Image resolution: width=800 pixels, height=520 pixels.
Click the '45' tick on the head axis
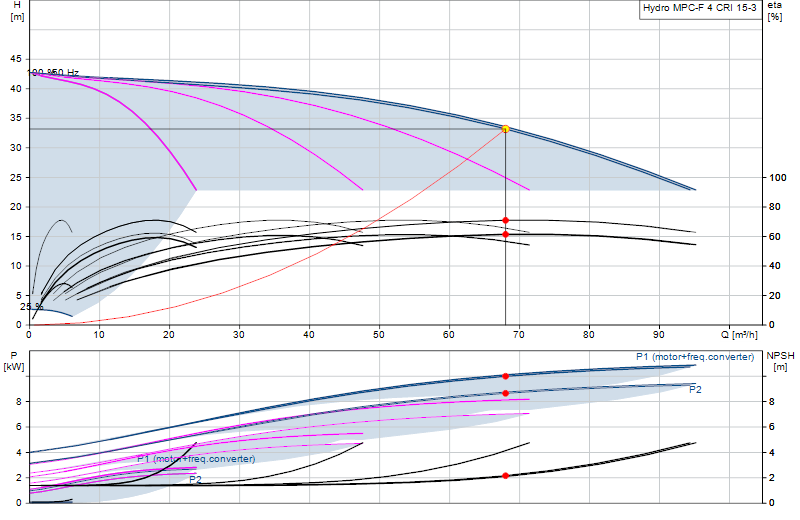(x=16, y=59)
